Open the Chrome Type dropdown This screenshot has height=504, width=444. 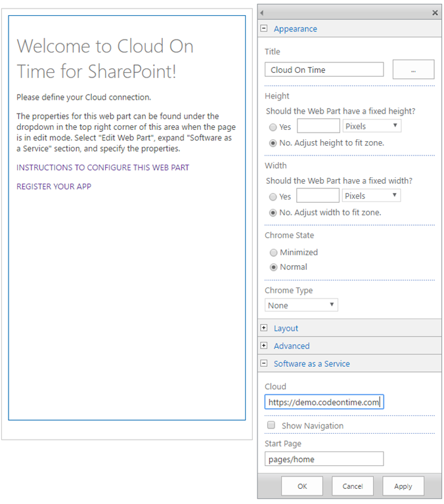click(301, 305)
